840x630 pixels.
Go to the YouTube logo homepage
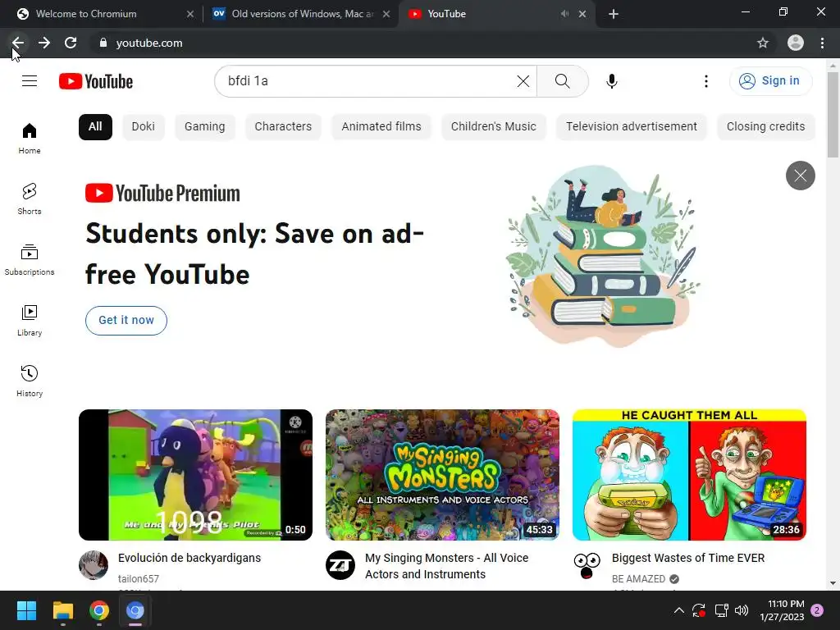(96, 81)
